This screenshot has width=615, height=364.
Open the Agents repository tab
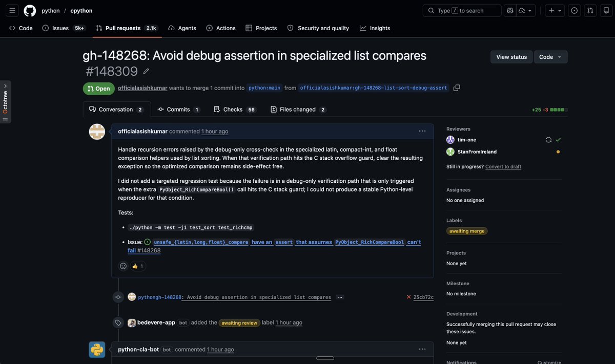pyautogui.click(x=182, y=28)
